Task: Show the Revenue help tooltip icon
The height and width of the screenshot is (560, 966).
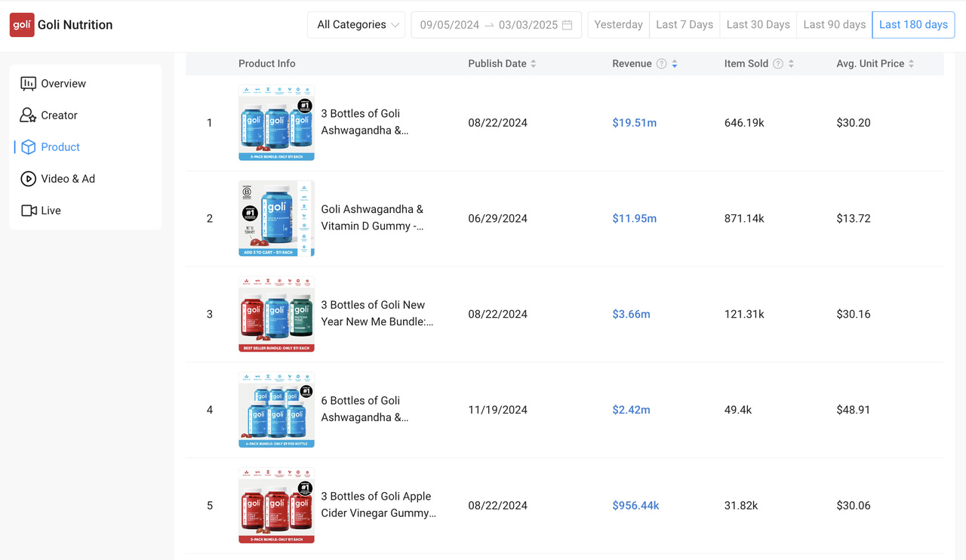Action: (661, 64)
